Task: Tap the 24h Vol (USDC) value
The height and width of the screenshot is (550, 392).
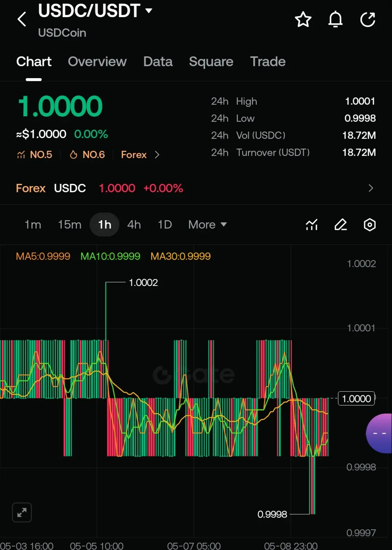Action: pyautogui.click(x=359, y=136)
